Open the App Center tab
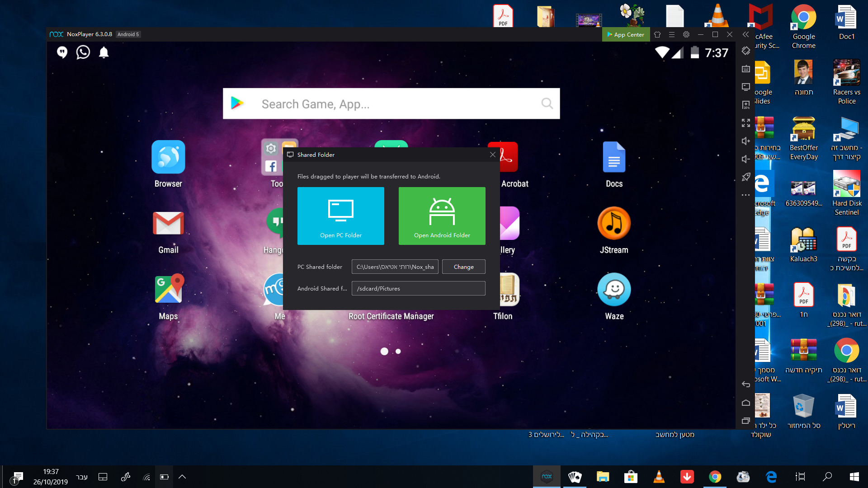Viewport: 868px width, 488px height. coord(626,34)
